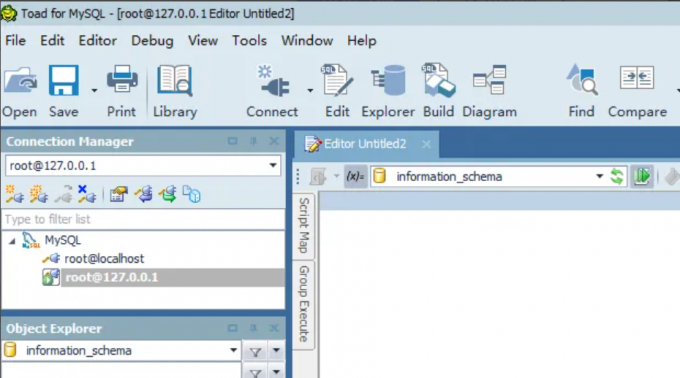Open the File menu

[15, 41]
